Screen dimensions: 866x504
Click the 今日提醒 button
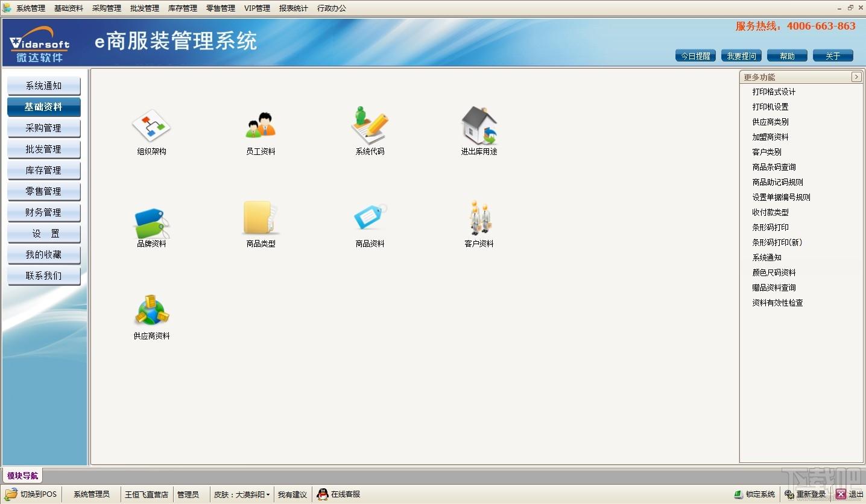tap(695, 55)
